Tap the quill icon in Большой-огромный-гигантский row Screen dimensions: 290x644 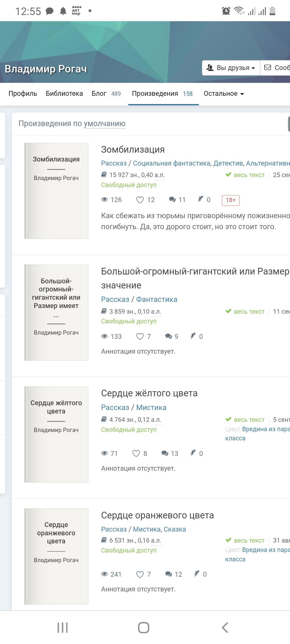point(193,336)
